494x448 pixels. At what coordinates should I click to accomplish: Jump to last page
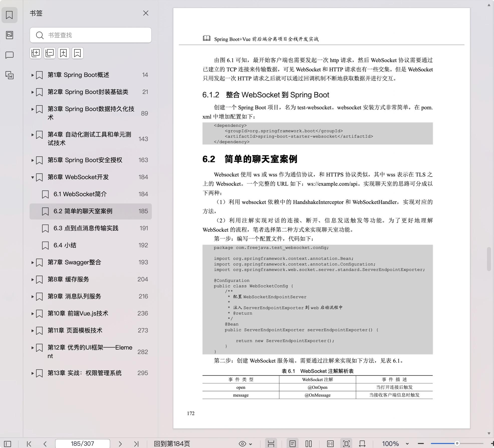pyautogui.click(x=136, y=444)
